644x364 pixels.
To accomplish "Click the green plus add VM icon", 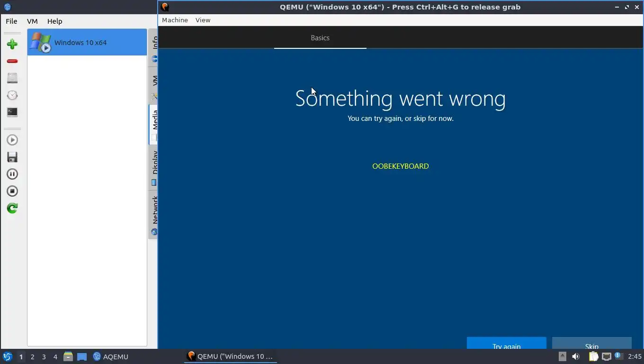I will [x=12, y=44].
